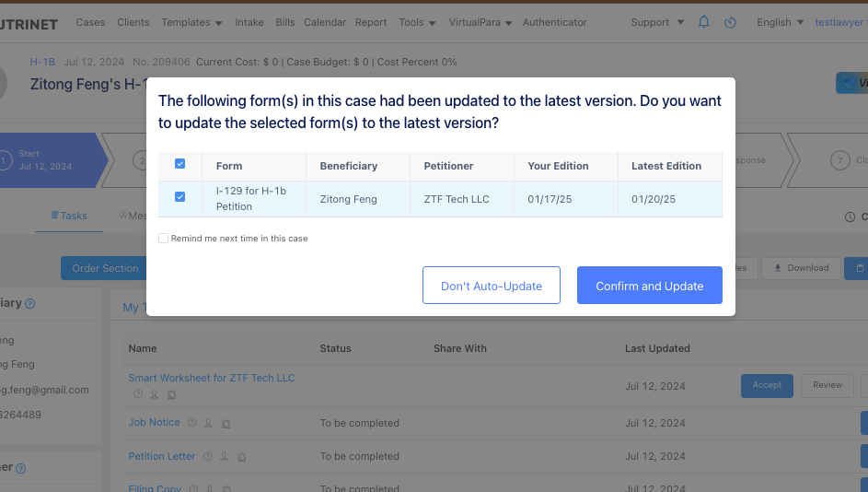Switch to the Tasks tab

tap(69, 216)
